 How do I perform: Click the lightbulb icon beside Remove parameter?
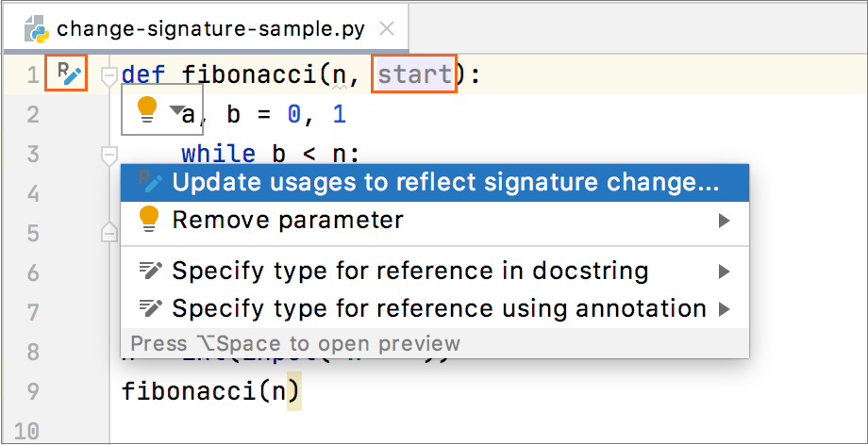[149, 220]
